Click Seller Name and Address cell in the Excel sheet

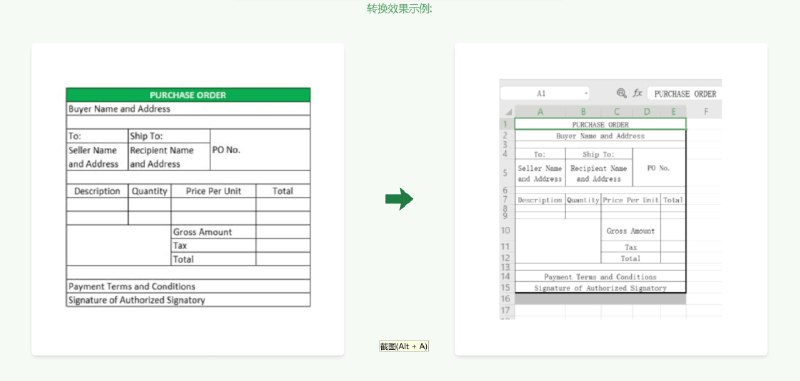click(540, 173)
